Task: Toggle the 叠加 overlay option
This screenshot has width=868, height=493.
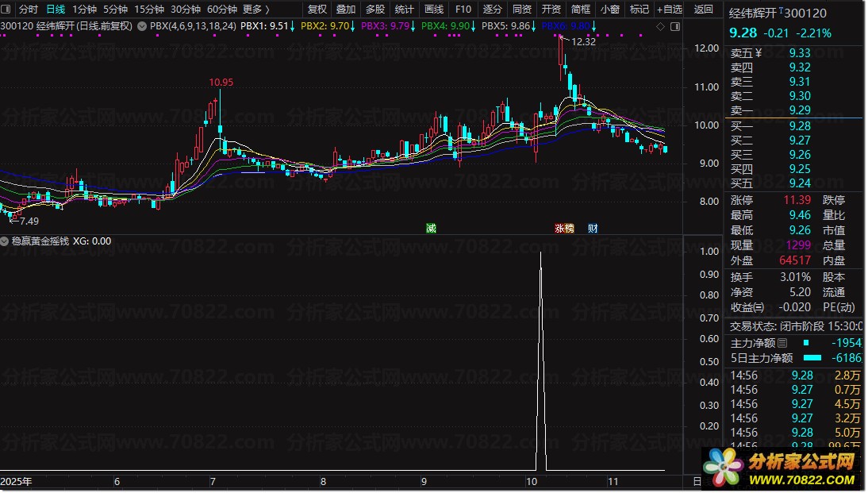Action: click(x=346, y=10)
